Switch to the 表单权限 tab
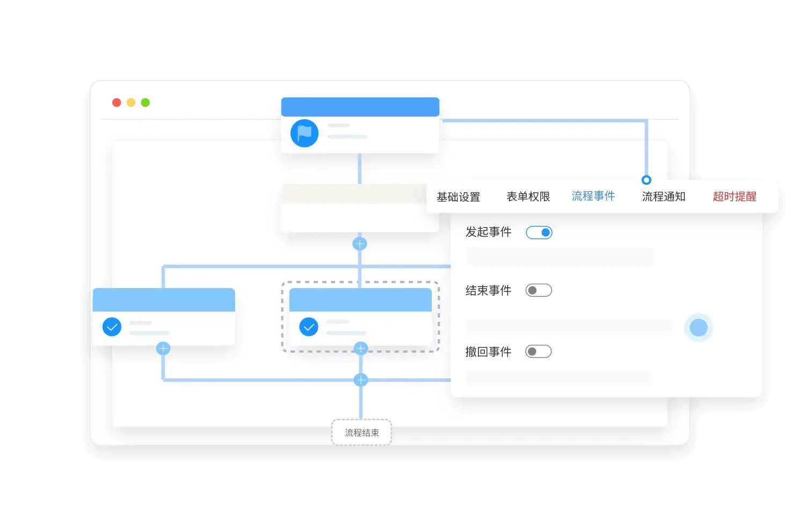812x526 pixels. (528, 197)
